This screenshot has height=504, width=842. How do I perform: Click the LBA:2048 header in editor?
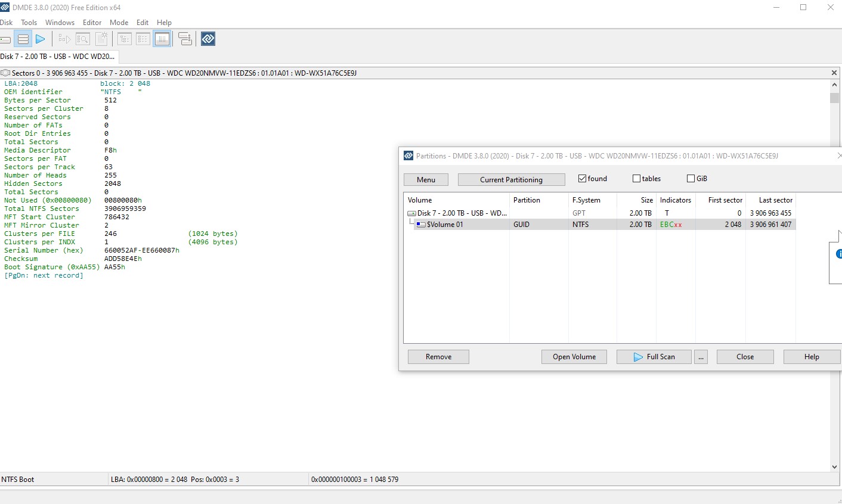[x=21, y=84]
